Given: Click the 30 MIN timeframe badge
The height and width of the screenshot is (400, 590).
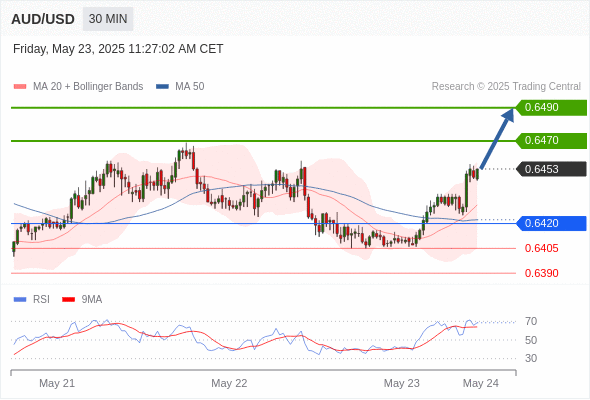Looking at the screenshot, I should (x=108, y=19).
